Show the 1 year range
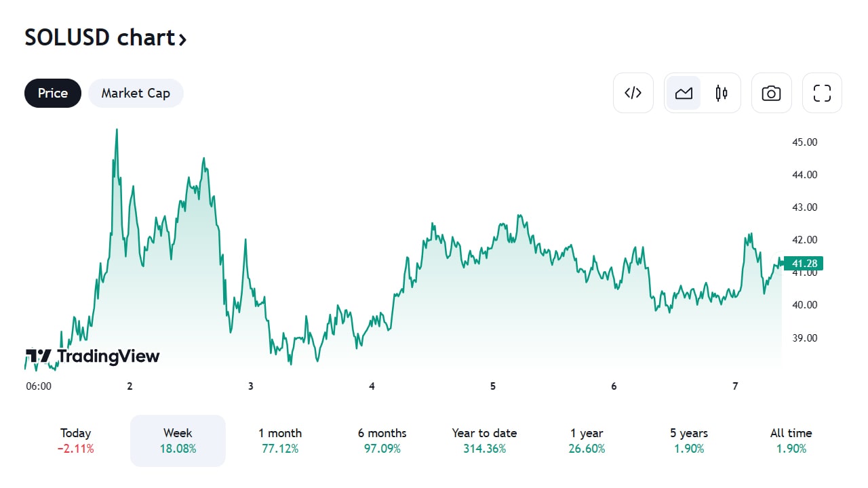This screenshot has height=488, width=868. point(587,441)
